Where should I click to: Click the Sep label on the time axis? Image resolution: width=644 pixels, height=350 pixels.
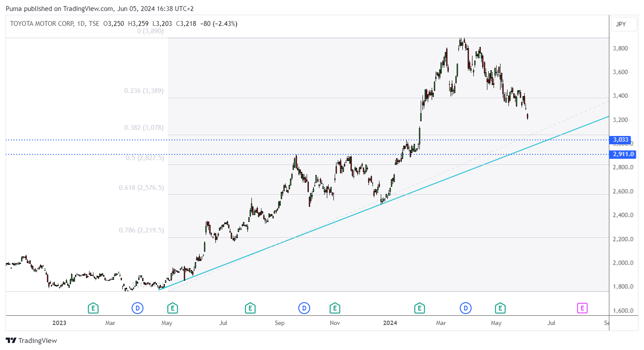click(x=279, y=323)
